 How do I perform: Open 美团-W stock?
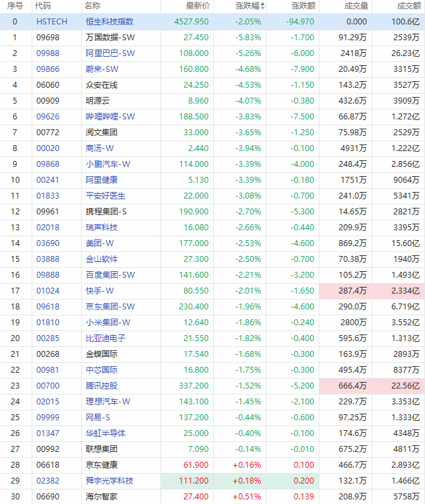(x=100, y=243)
